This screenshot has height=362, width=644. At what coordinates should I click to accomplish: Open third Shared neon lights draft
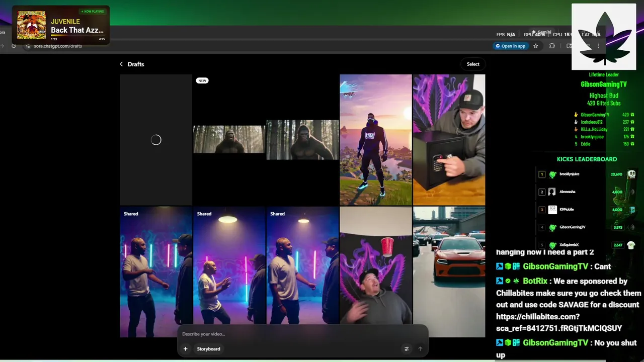pos(303,266)
